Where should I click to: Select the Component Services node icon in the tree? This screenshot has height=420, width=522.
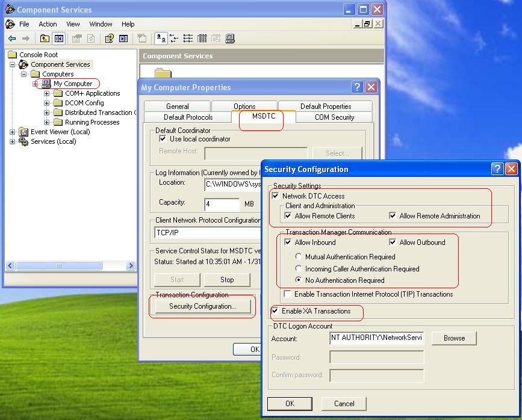[23, 64]
